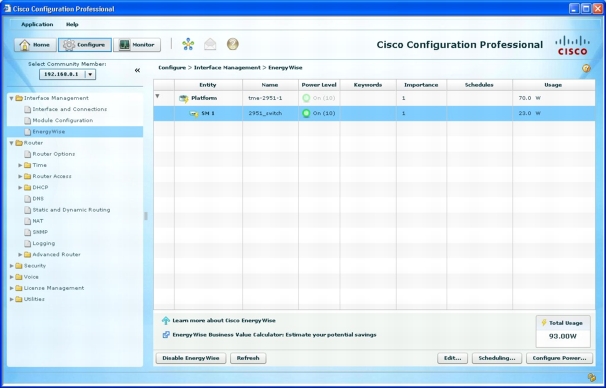Screen dimensions: 608x389
Task: Open the Help menu
Action: click(x=72, y=24)
